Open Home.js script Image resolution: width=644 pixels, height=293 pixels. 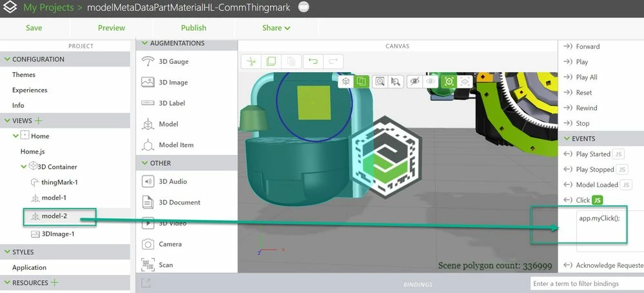point(32,152)
